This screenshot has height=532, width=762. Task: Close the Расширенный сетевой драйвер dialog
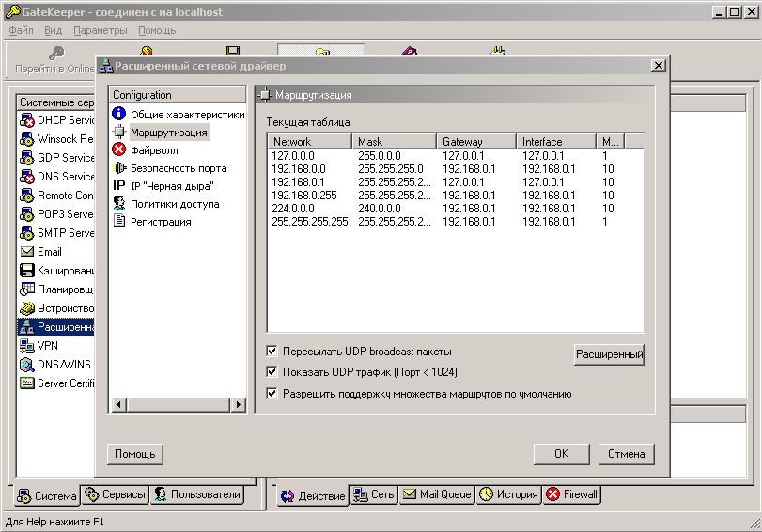pyautogui.click(x=658, y=65)
